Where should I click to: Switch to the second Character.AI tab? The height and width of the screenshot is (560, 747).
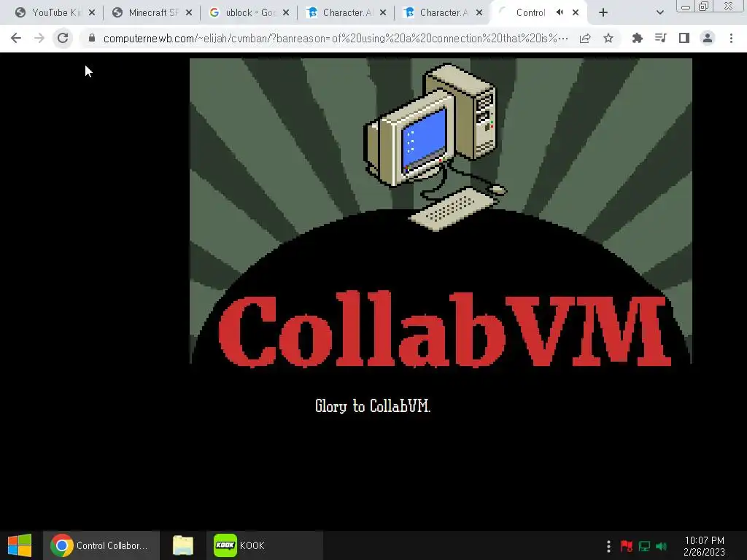[x=438, y=12]
